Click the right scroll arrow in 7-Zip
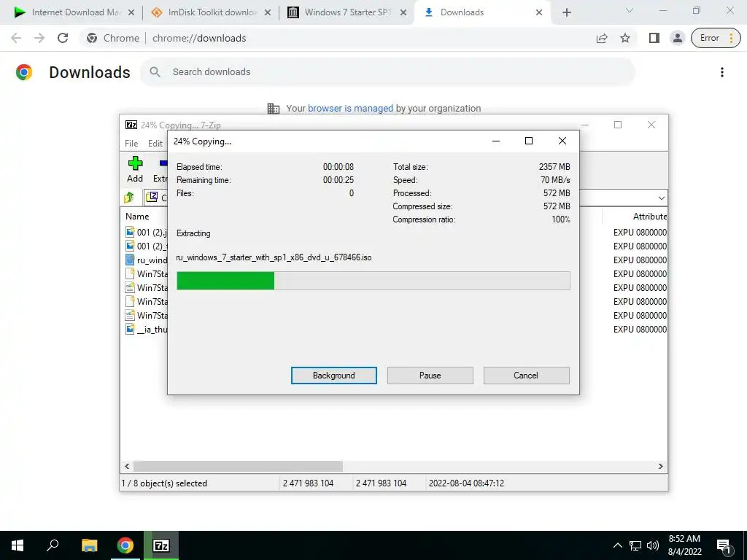747x560 pixels. [660, 466]
